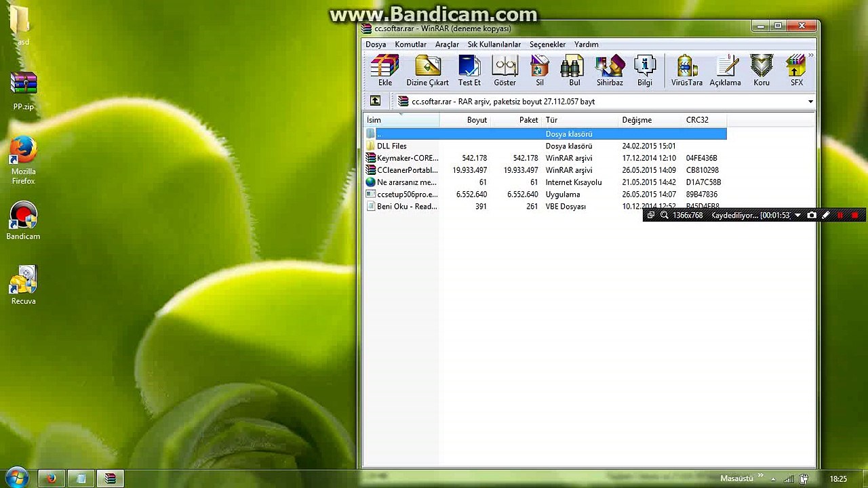The height and width of the screenshot is (488, 868).
Task: Open the Açıklama comment tool
Action: pos(726,71)
